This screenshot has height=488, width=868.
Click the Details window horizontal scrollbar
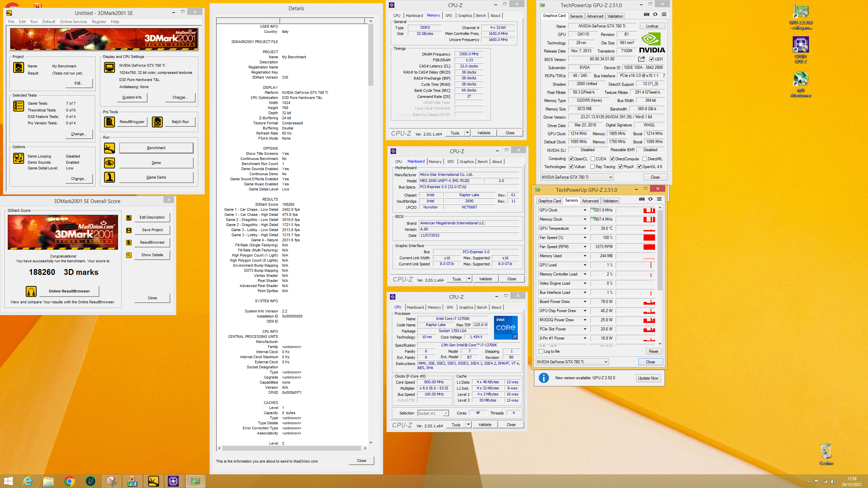292,448
